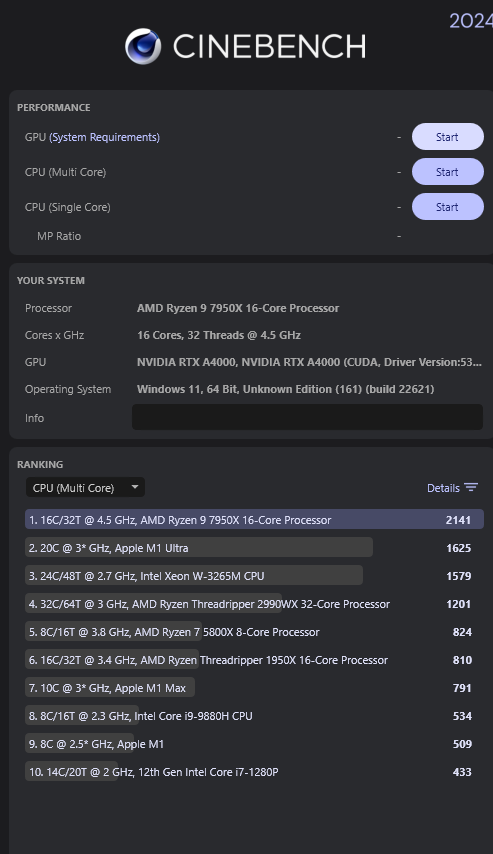Select the AMD Ryzen 9 7950X ranking entry

pyautogui.click(x=254, y=520)
